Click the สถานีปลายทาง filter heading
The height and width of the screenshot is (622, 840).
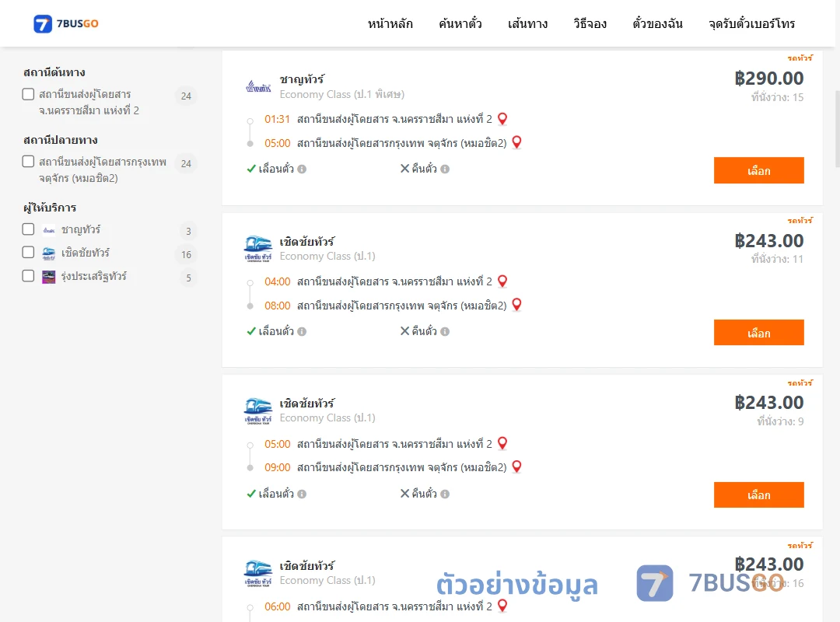click(61, 140)
